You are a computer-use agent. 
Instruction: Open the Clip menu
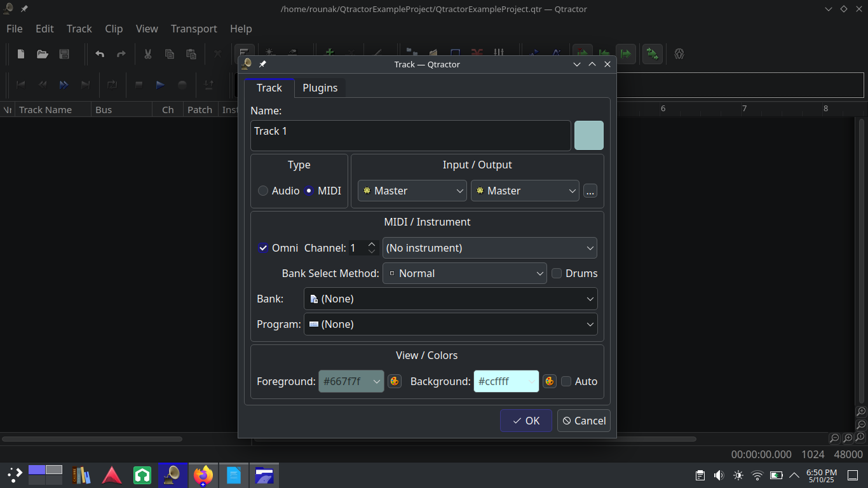(114, 29)
